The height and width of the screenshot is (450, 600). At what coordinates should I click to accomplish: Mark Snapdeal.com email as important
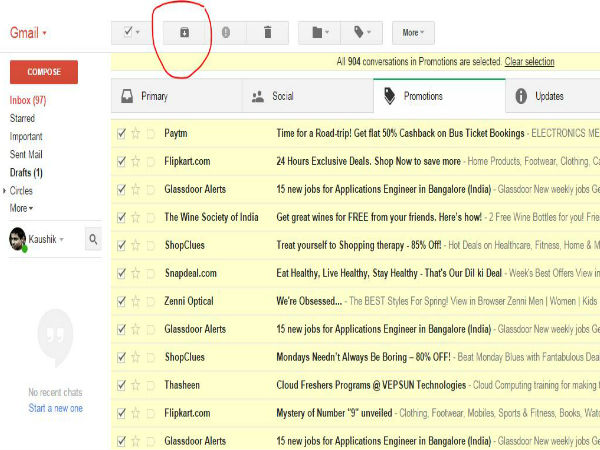(x=150, y=273)
